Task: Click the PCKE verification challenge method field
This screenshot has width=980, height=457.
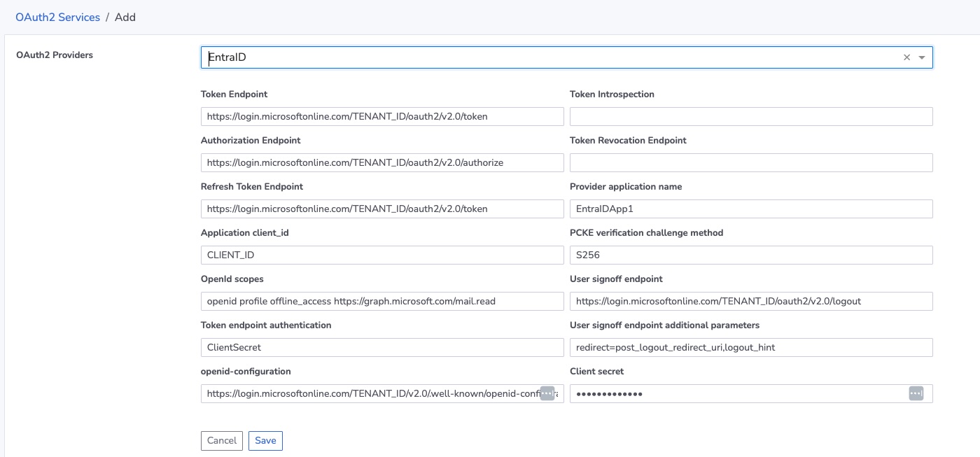Action: 750,255
